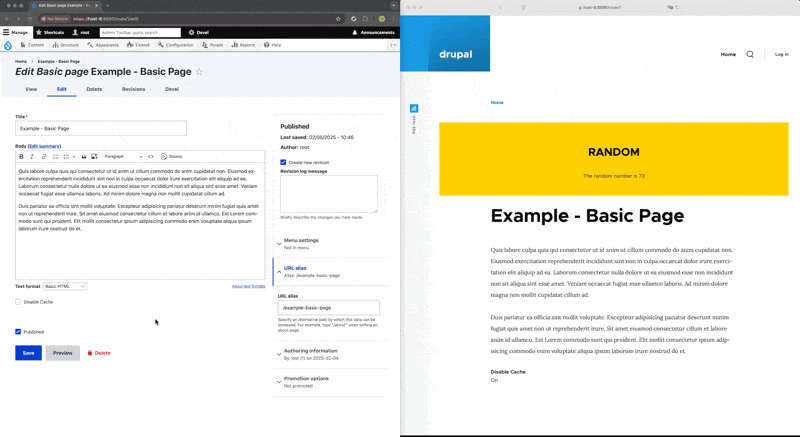Click the search magnifier icon on the Drupal site
The image size is (800, 437).
tap(750, 54)
